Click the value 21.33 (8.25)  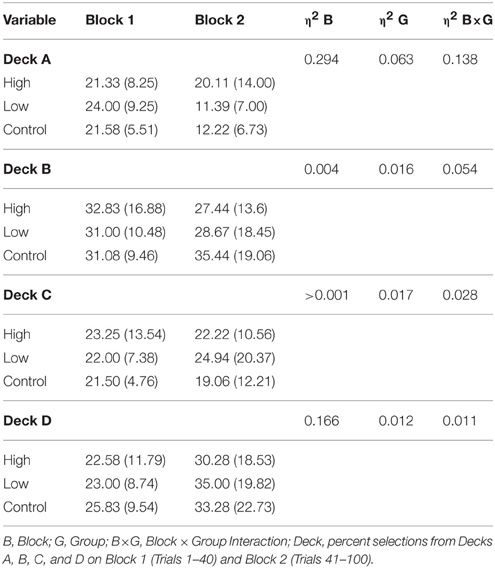[x=122, y=83]
